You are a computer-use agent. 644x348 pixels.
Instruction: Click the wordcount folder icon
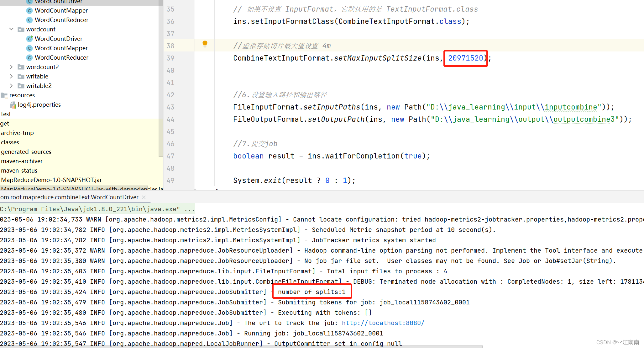click(x=21, y=29)
